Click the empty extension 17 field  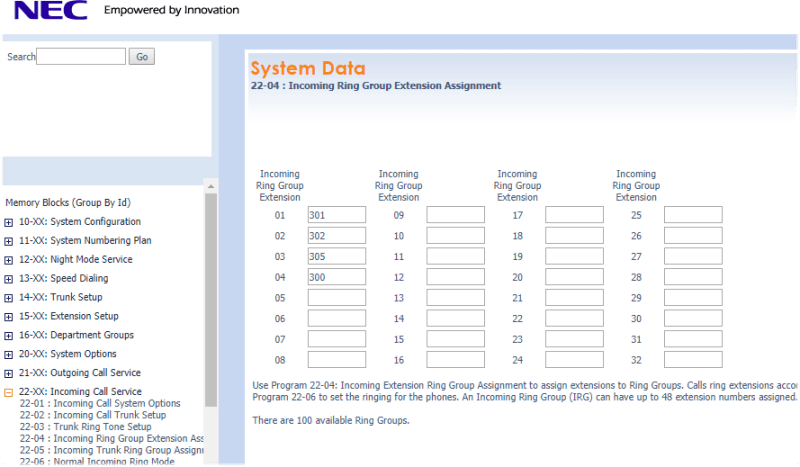click(x=574, y=215)
